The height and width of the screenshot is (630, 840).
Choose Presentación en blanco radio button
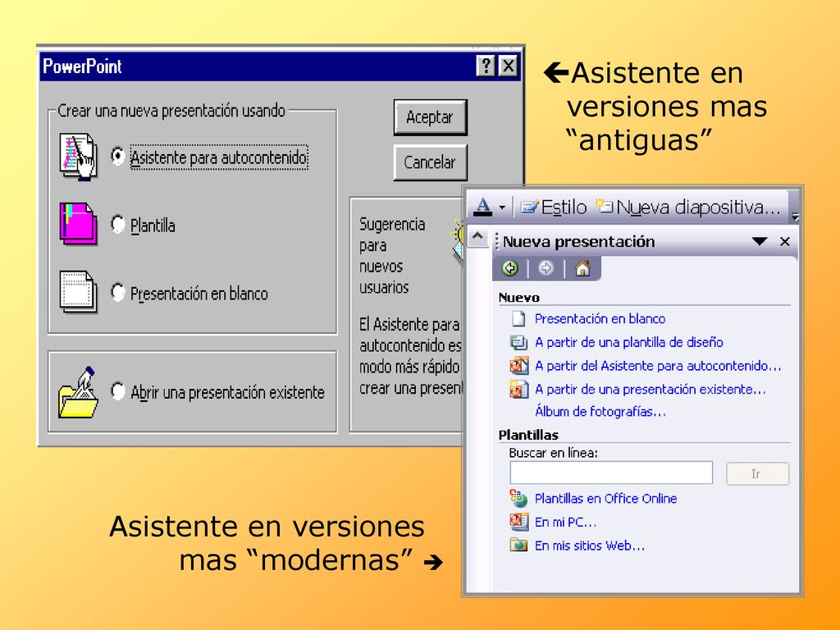(x=118, y=292)
